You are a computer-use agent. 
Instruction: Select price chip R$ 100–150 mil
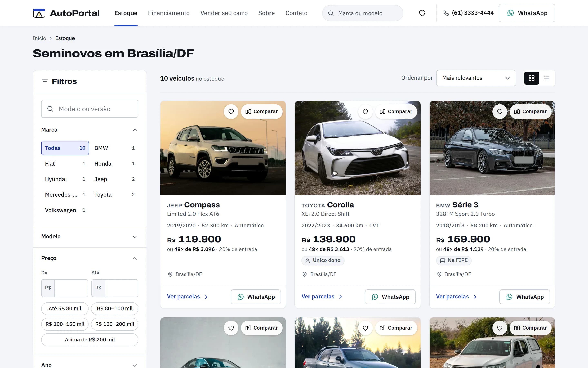(x=65, y=324)
